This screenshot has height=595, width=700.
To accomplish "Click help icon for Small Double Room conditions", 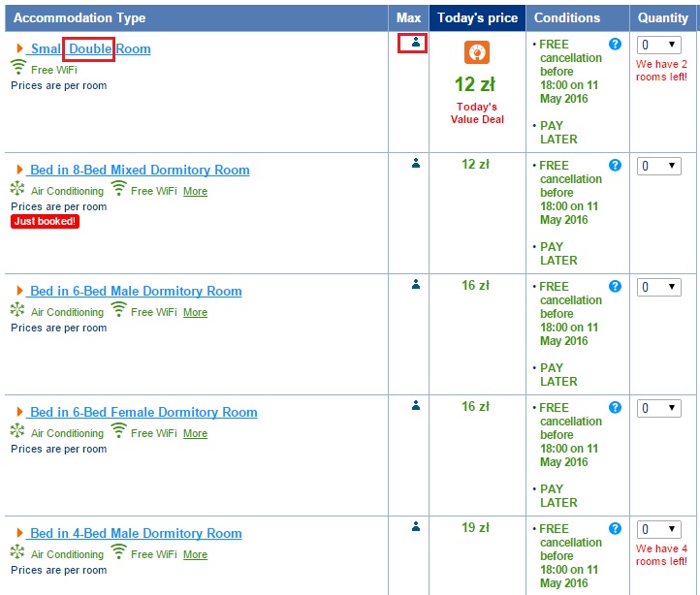I will (x=615, y=45).
